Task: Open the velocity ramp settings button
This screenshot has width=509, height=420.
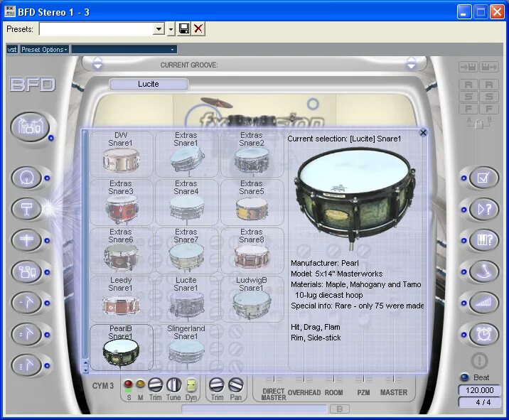Action: click(483, 303)
